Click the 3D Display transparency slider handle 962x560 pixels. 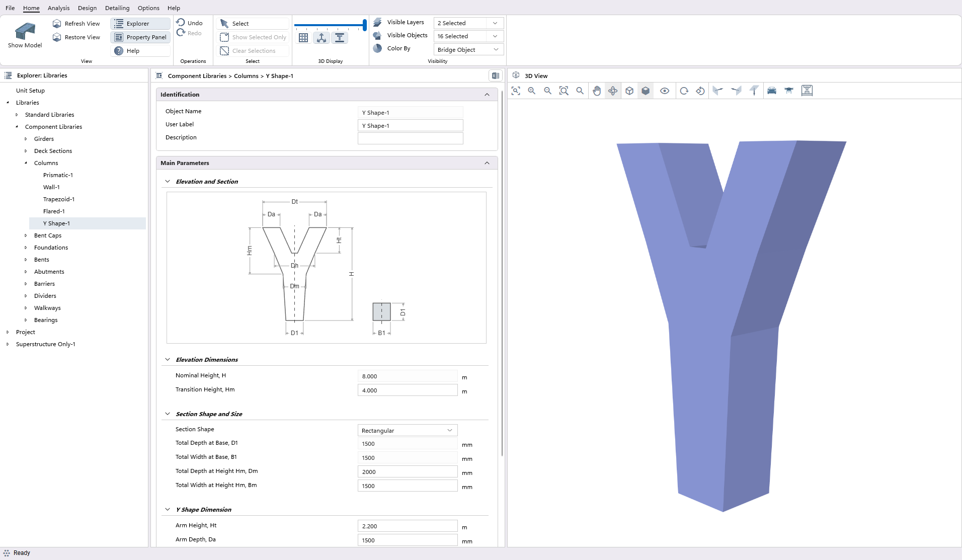click(364, 25)
